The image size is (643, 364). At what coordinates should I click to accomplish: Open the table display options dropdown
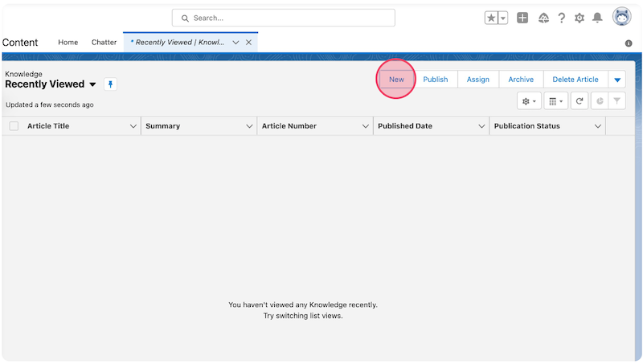pyautogui.click(x=555, y=101)
